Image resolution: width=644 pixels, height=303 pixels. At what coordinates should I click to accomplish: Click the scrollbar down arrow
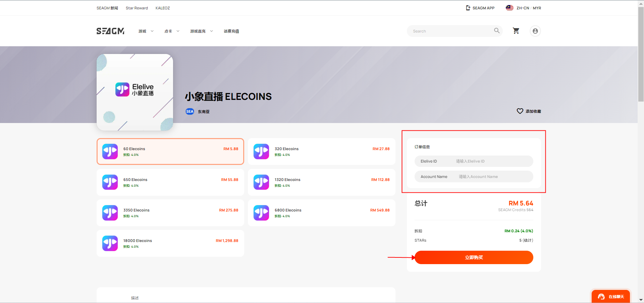click(x=641, y=300)
